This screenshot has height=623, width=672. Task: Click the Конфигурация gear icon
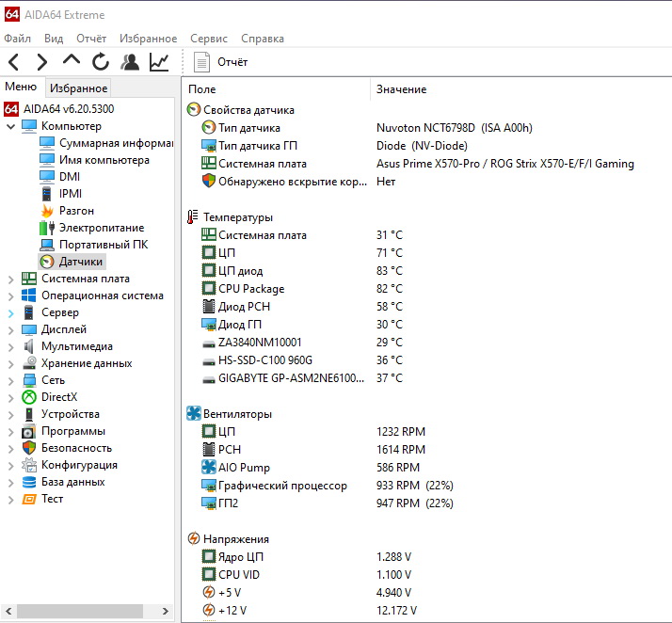point(29,465)
